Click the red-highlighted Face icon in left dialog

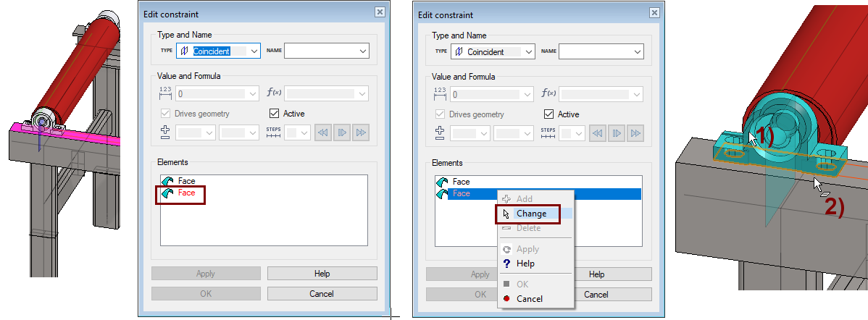click(x=168, y=193)
